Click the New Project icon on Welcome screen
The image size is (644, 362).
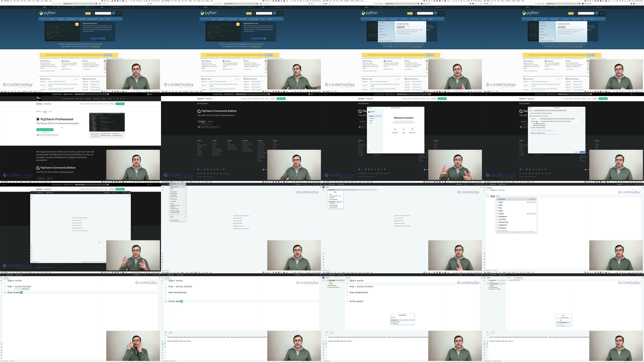(x=395, y=129)
